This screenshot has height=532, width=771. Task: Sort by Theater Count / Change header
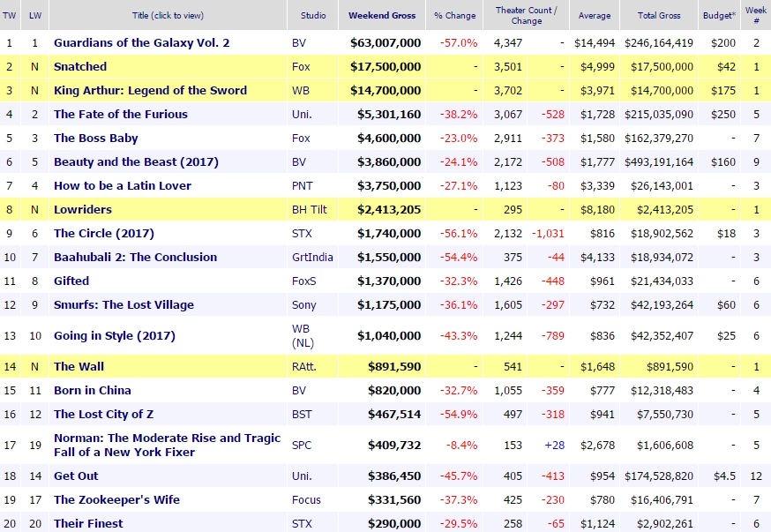[x=526, y=15]
